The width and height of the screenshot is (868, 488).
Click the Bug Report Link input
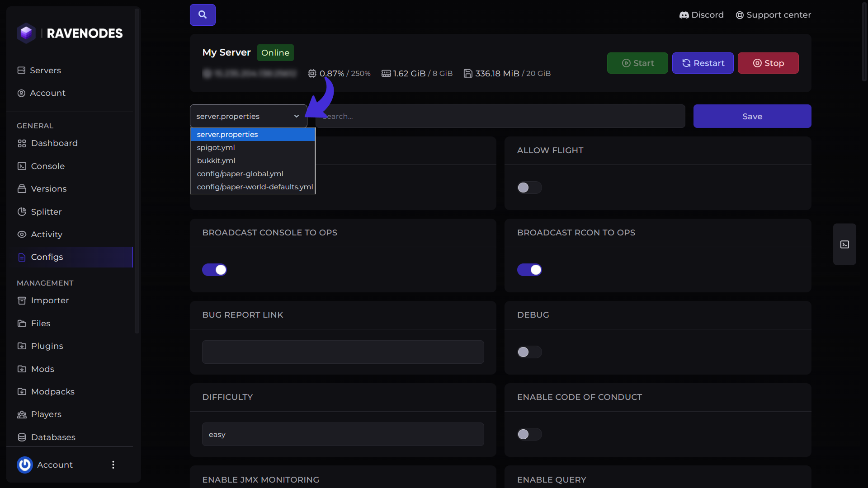(x=343, y=352)
